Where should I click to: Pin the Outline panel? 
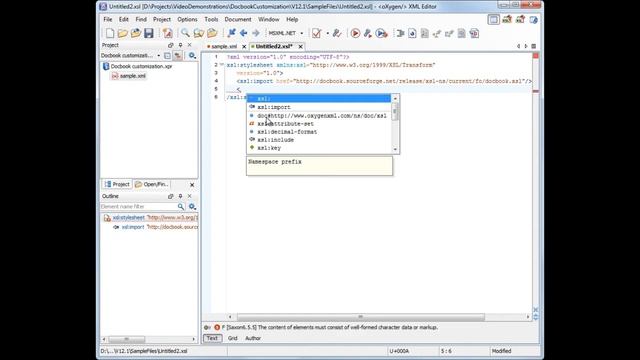pyautogui.click(x=180, y=196)
